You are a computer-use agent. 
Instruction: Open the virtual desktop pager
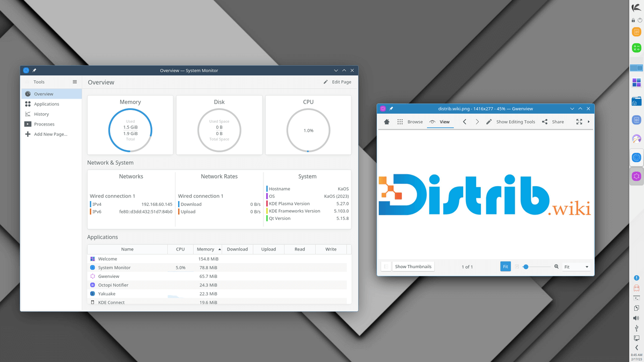click(x=636, y=68)
